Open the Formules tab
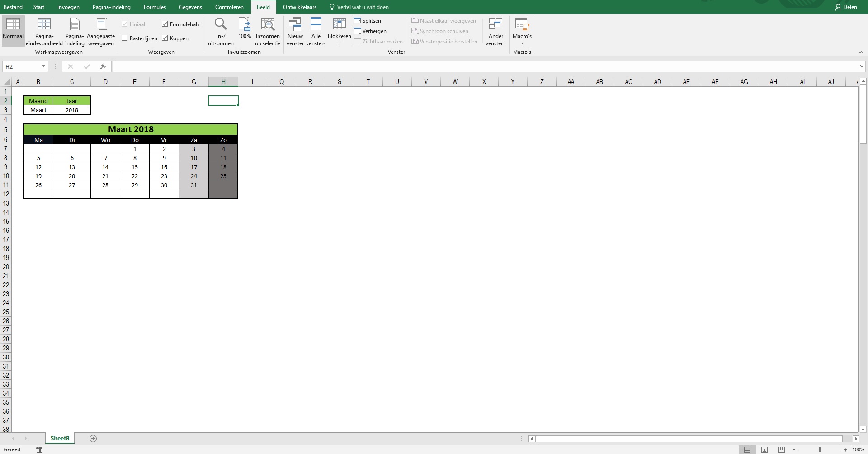868x454 pixels. tap(155, 7)
